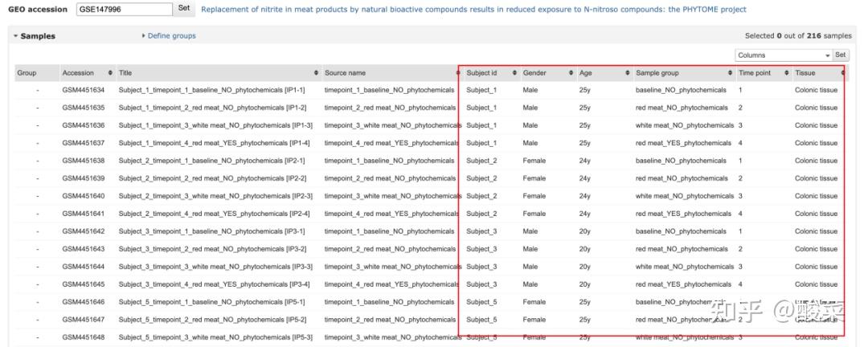Collapse the Samples panel
Image resolution: width=868 pixels, height=347 pixels.
[16, 36]
